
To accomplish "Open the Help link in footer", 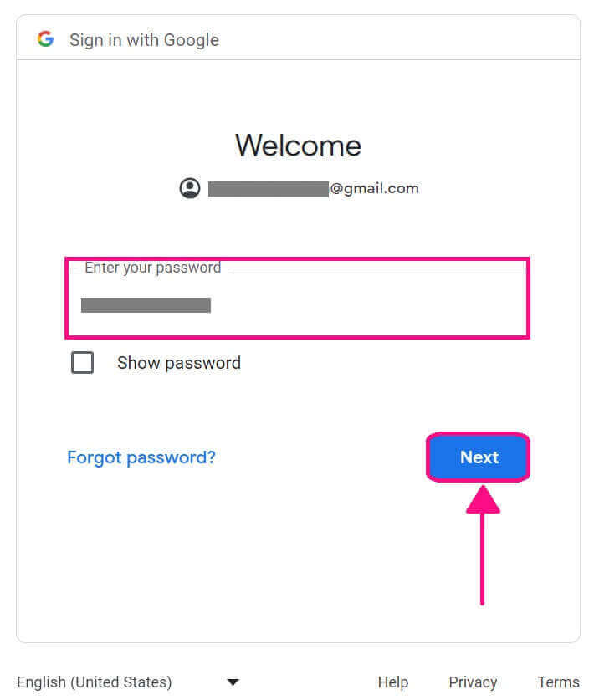I will (392, 682).
